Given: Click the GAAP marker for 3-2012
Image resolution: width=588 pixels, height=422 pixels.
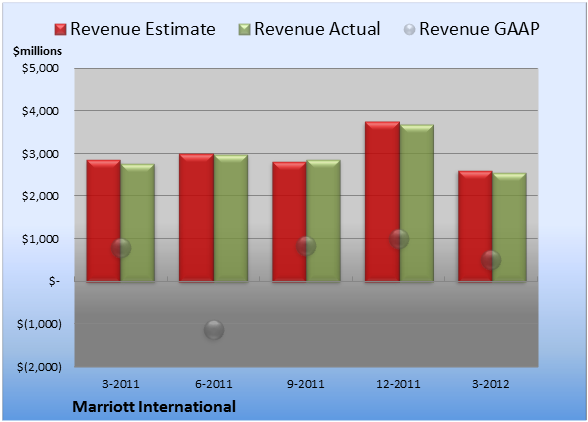Looking at the screenshot, I should tap(491, 260).
